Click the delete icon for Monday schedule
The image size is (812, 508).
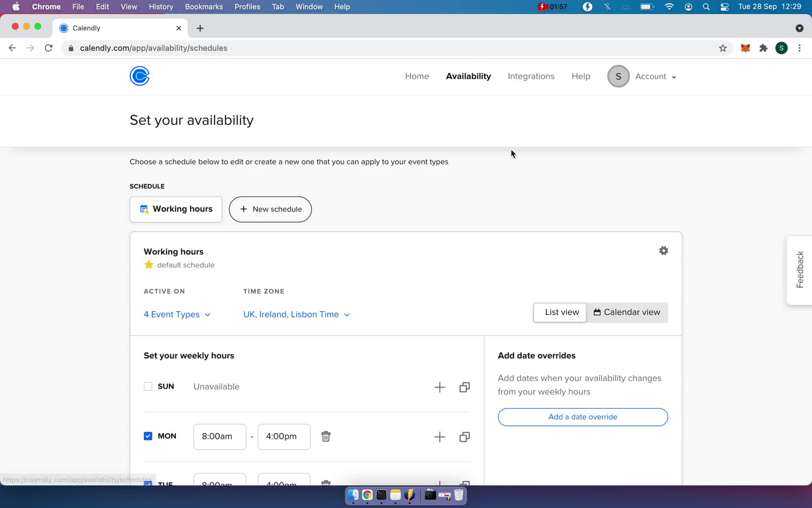(326, 436)
